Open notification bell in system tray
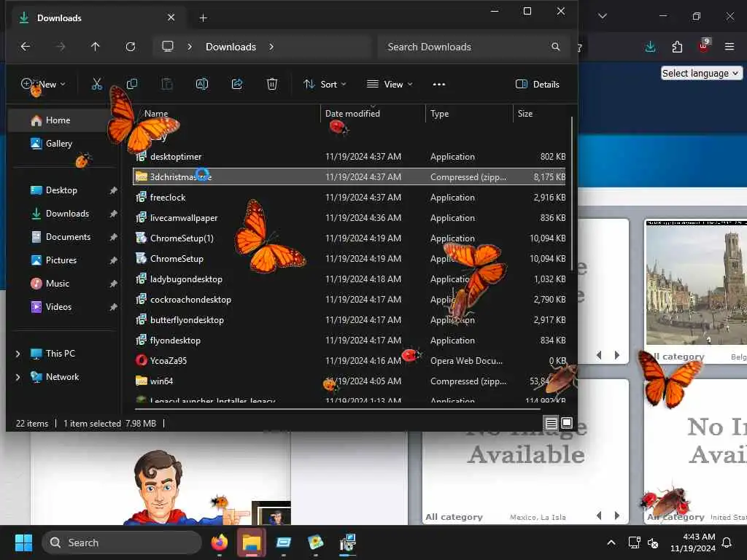Image resolution: width=747 pixels, height=560 pixels. 727,542
